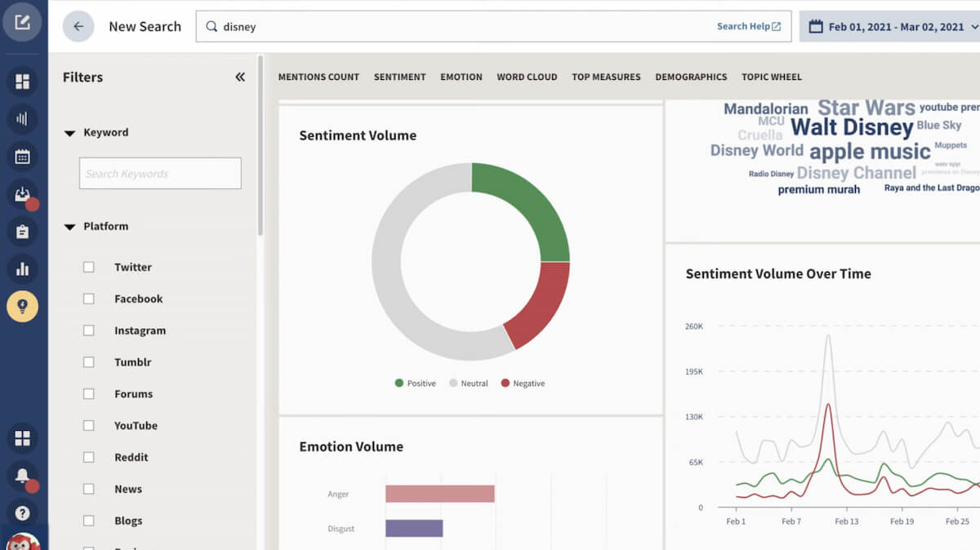Open the new post composer icon
Viewport: 980px width, 550px height.
coord(22,22)
